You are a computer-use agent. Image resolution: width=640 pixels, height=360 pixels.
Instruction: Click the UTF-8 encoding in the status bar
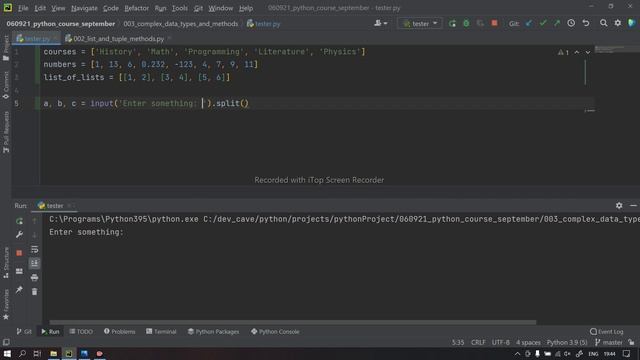(500, 342)
